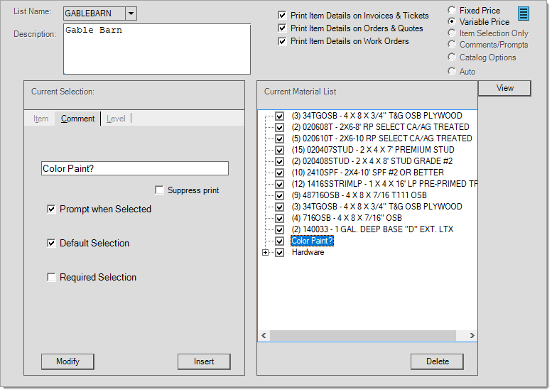Select (12) 1416SSTRIMLP LP PRE-PRIMED row
The image size is (552, 392).
pos(384,184)
